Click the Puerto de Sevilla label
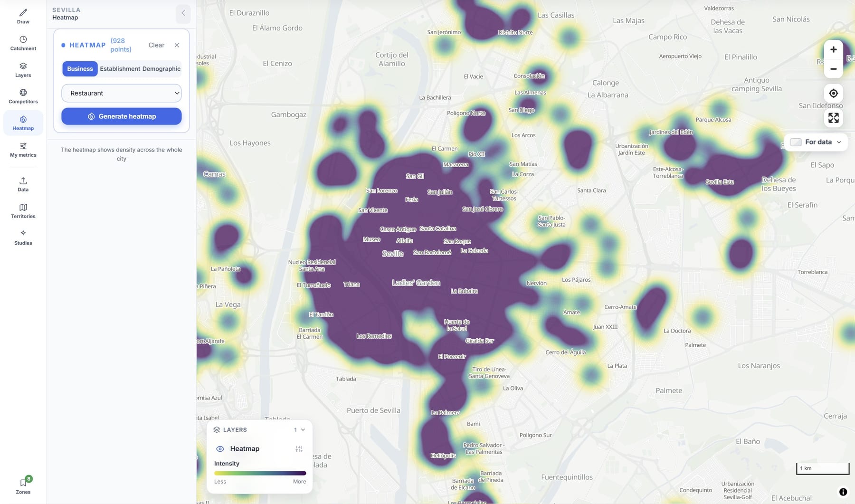The height and width of the screenshot is (504, 855). coord(373,410)
